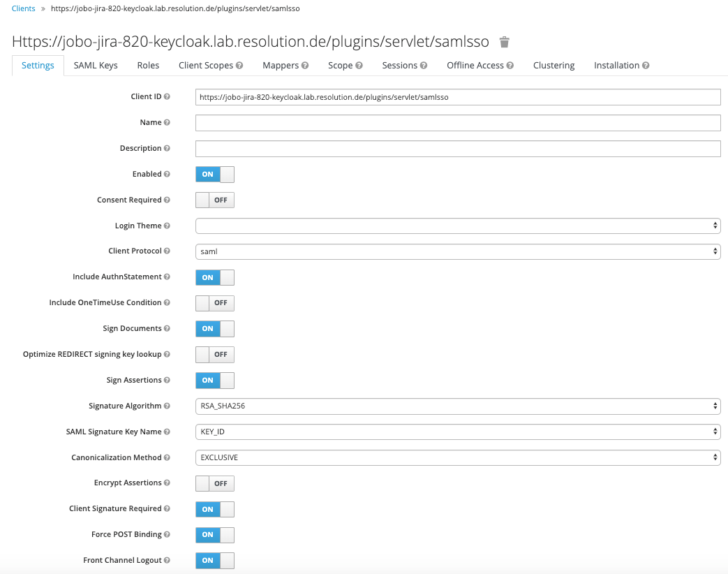Enable Encrypt Assertions switch
The image size is (728, 574).
(x=215, y=483)
